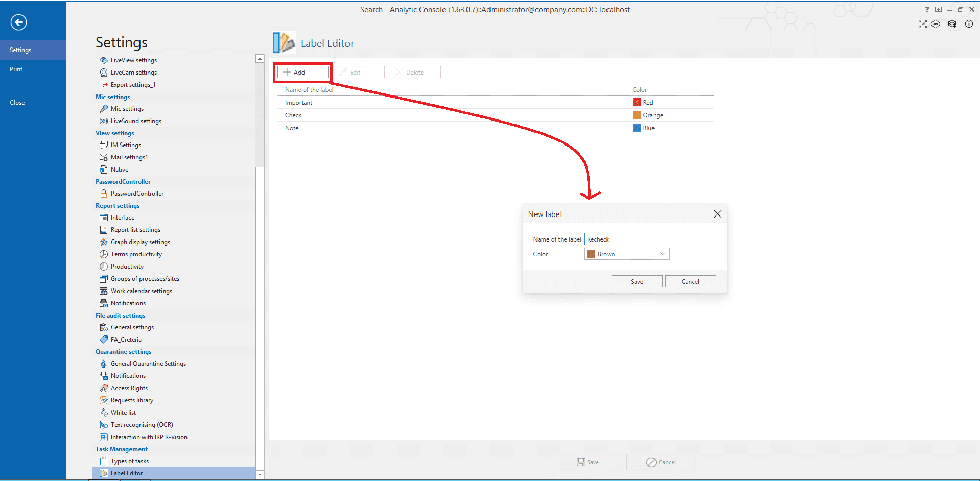Image resolution: width=980 pixels, height=481 pixels.
Task: Click the key icon beside Access Rights
Action: pyautogui.click(x=104, y=388)
